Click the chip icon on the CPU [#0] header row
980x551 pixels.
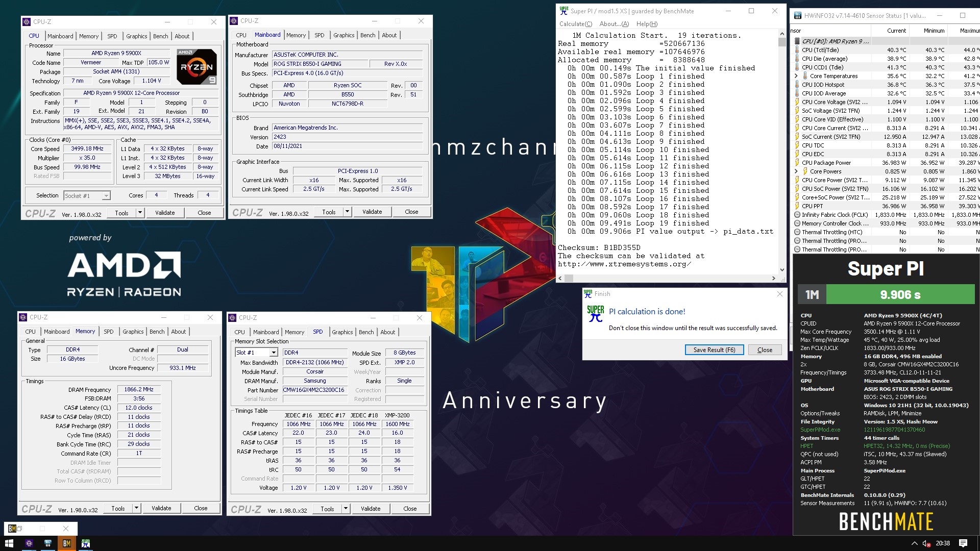tap(797, 41)
